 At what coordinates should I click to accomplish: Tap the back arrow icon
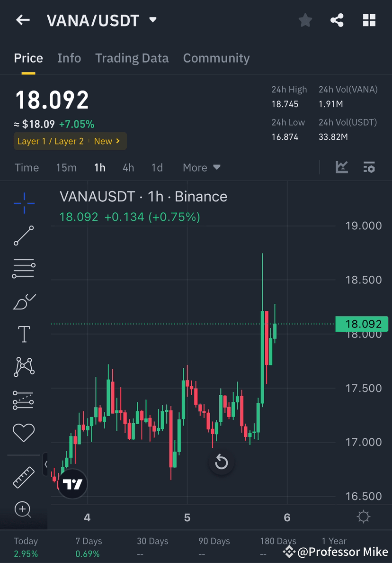(23, 20)
